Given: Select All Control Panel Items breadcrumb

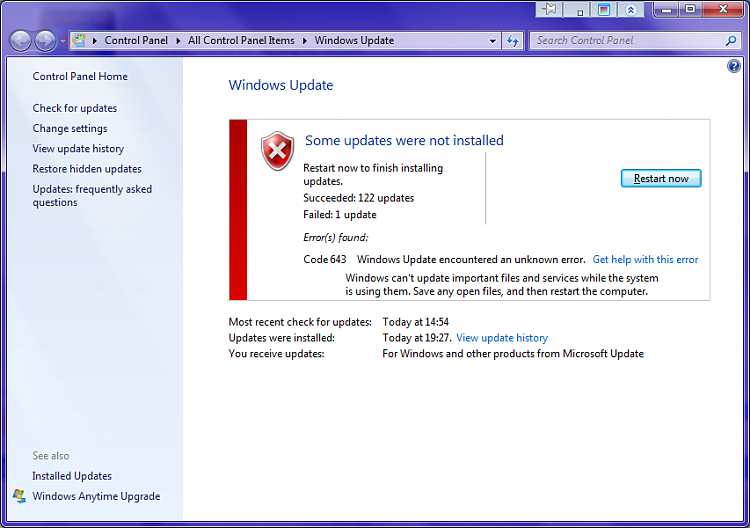Looking at the screenshot, I should point(241,41).
